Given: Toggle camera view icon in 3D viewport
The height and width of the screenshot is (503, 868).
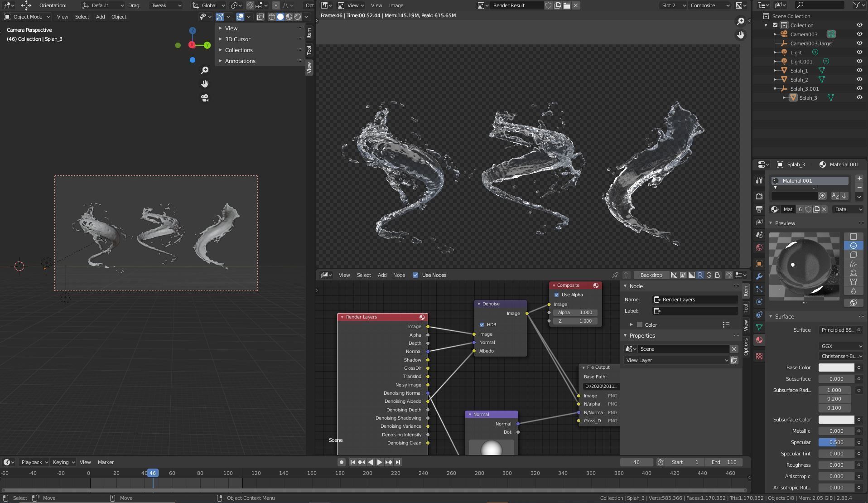Looking at the screenshot, I should (x=205, y=98).
